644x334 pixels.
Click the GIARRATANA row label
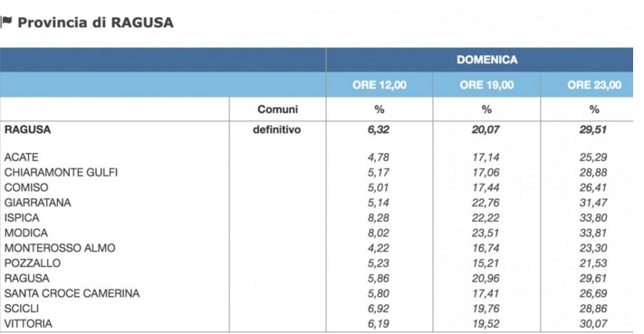pyautogui.click(x=37, y=203)
